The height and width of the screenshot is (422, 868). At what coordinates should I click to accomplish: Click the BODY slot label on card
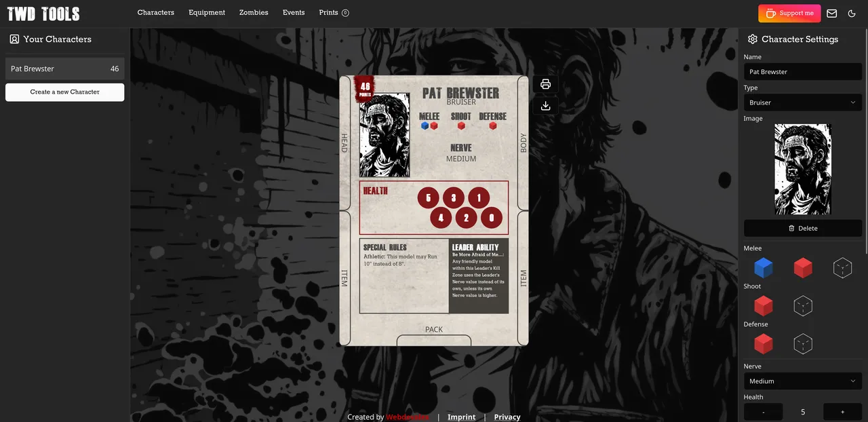pyautogui.click(x=524, y=142)
